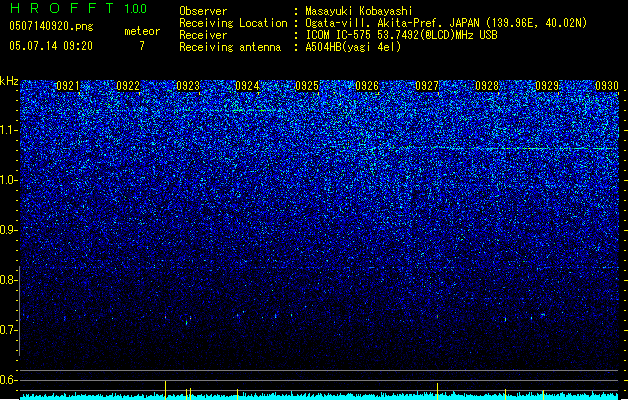The height and width of the screenshot is (400, 629).
Task: Click the Receiving Location label
Action: pos(233,23)
